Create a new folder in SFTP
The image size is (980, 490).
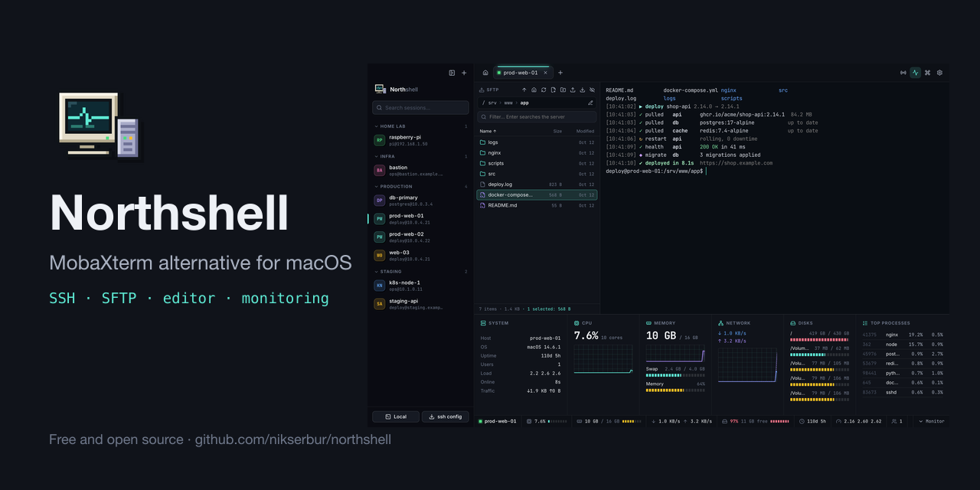pos(563,90)
